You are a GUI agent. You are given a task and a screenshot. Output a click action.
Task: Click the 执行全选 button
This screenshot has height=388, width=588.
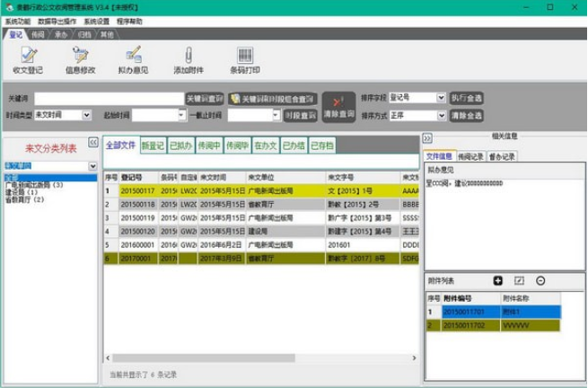[x=466, y=98]
